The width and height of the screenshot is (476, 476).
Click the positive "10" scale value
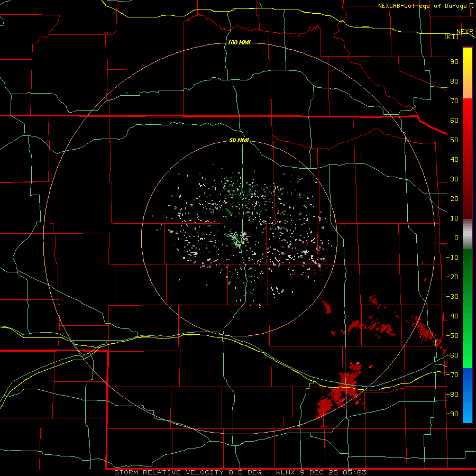(454, 218)
